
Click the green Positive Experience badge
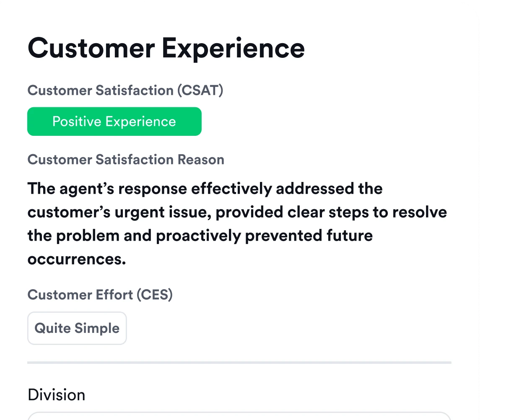(114, 122)
